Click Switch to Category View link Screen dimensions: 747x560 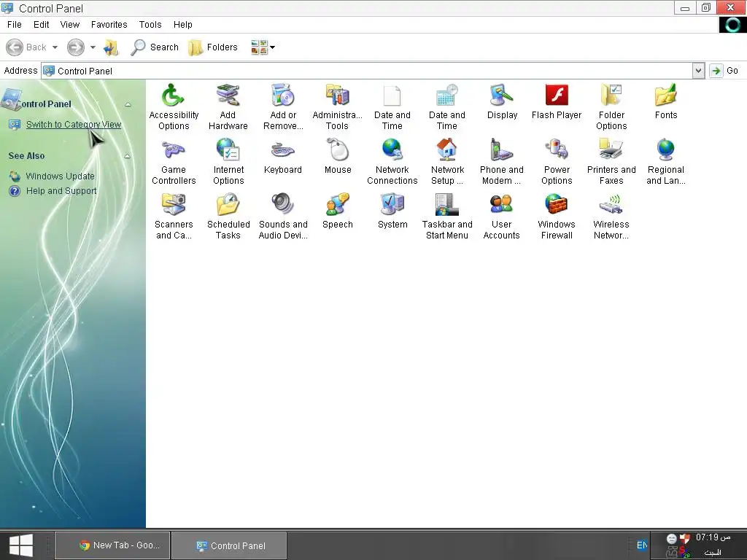[x=74, y=124]
